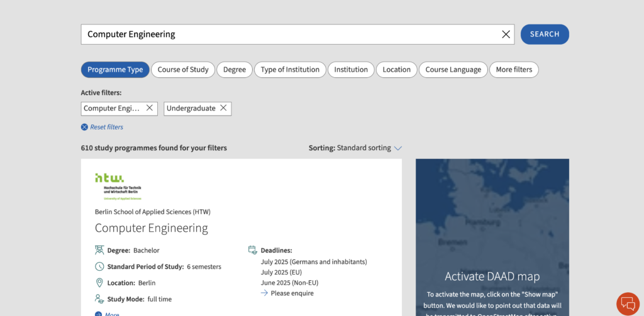644x316 pixels.
Task: Select the Course Language filter
Action: coord(453,70)
